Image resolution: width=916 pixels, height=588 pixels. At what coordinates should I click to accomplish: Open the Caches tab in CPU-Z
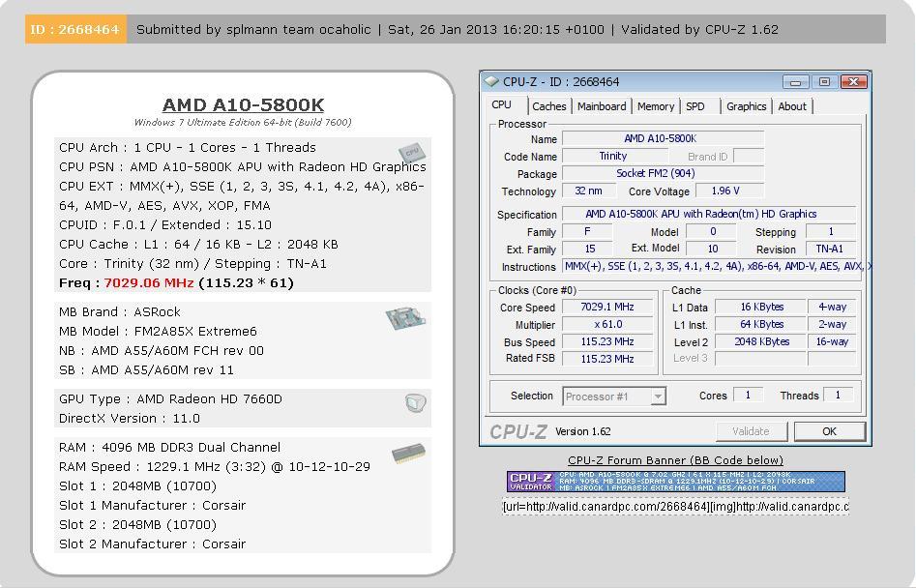(548, 106)
